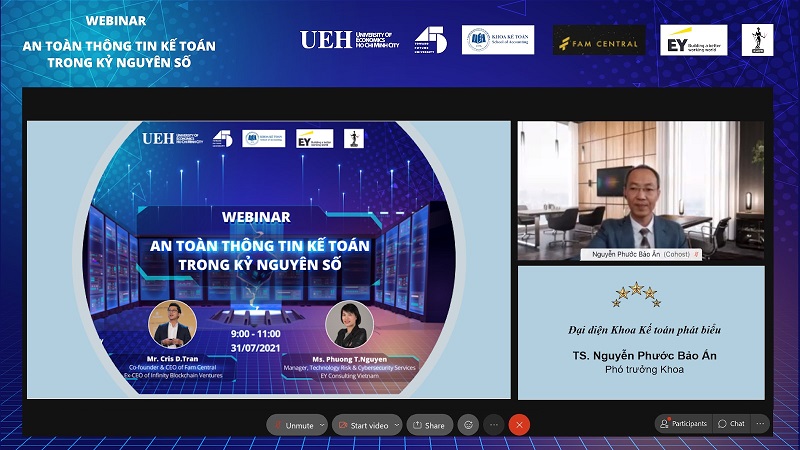Click the FAM CENTRAL logo

coord(599,40)
